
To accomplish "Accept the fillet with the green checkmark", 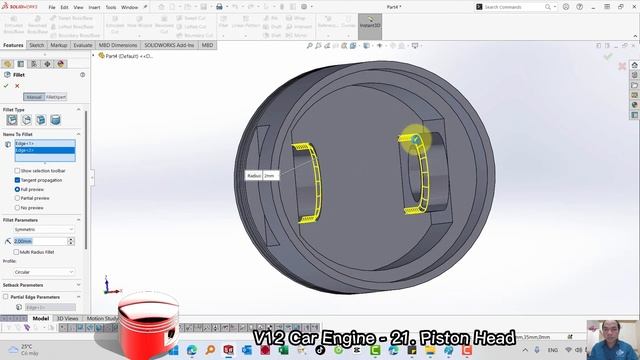I will click(6, 86).
